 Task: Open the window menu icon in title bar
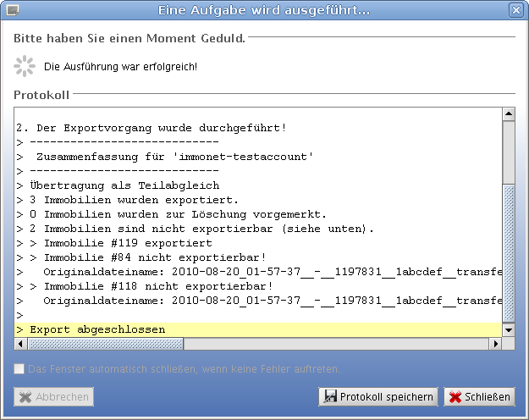pyautogui.click(x=14, y=10)
